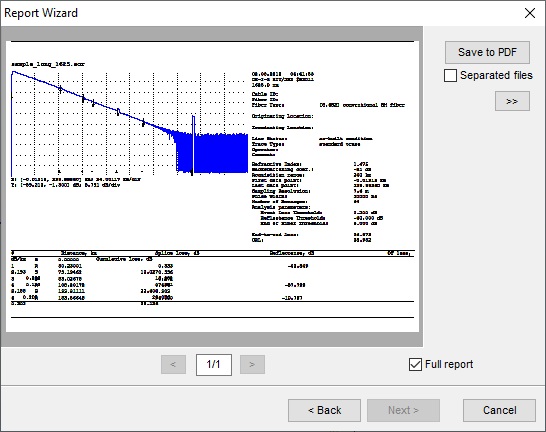Go to the next report page
546x432 pixels.
pyautogui.click(x=252, y=364)
